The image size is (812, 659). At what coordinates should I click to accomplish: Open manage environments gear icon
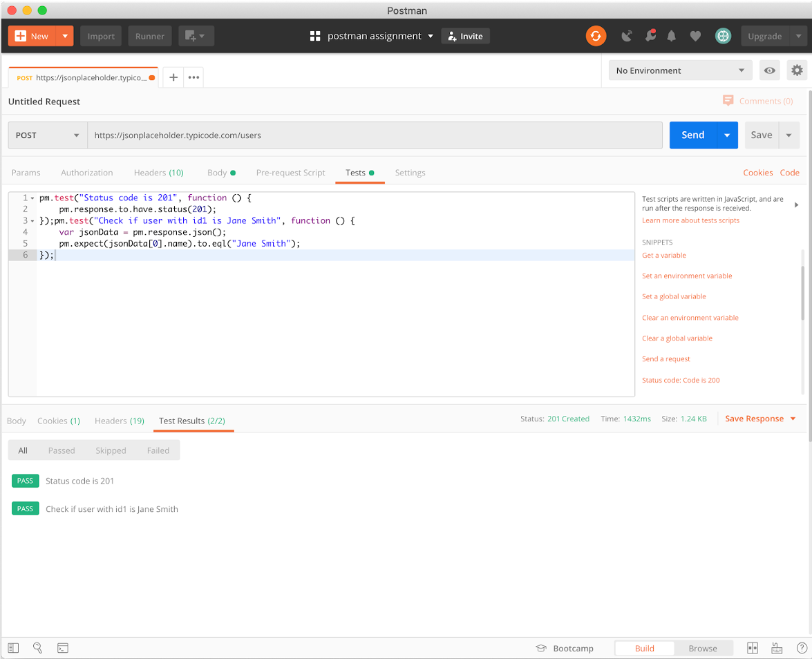tap(797, 70)
